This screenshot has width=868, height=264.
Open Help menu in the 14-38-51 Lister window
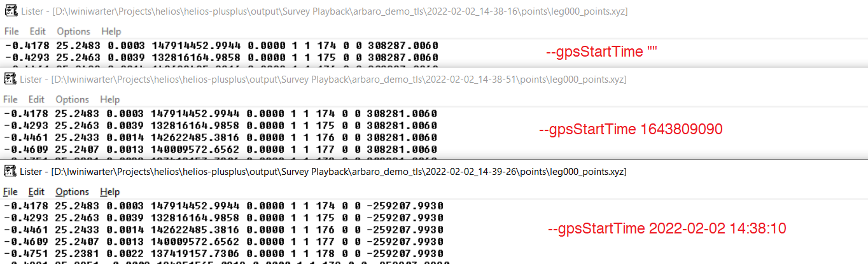point(110,99)
